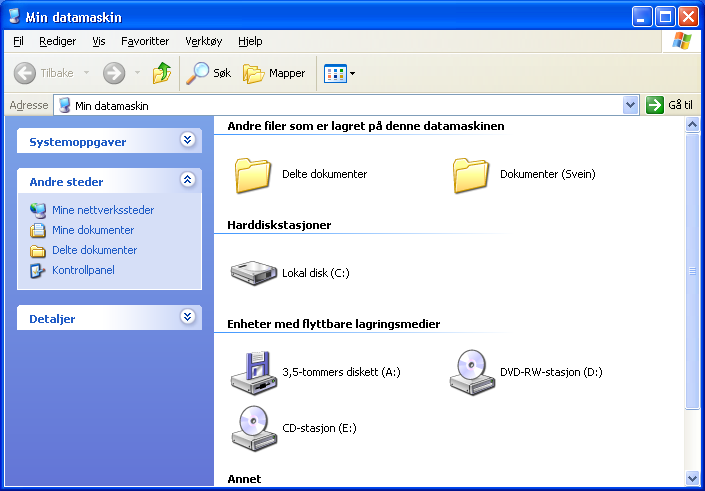Image resolution: width=705 pixels, height=491 pixels.
Task: Click the Tilbake back arrow icon
Action: [24, 73]
